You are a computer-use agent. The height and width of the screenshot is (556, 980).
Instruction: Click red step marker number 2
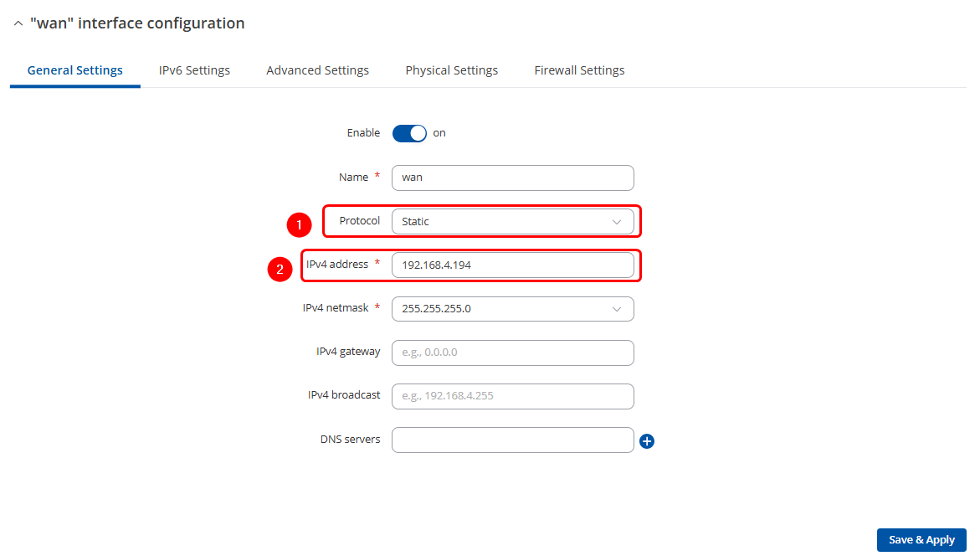click(280, 269)
